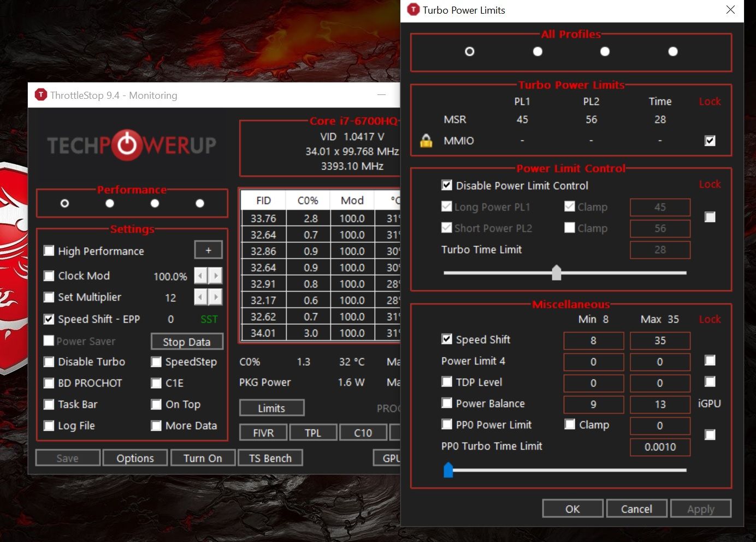
Task: Edit the Speed Shift Max field
Action: tap(660, 341)
